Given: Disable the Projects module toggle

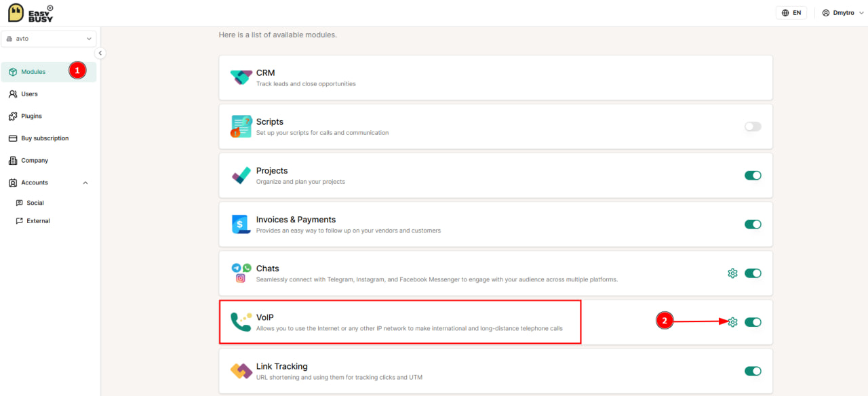Looking at the screenshot, I should pos(753,176).
